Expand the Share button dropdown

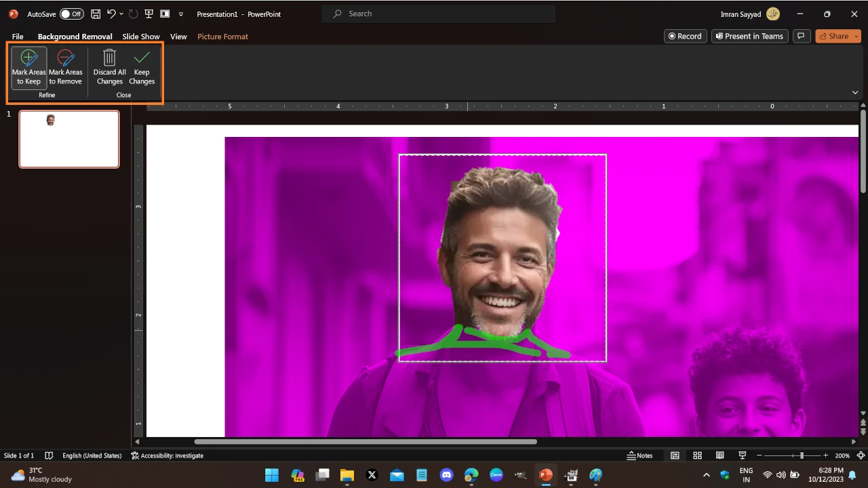coord(857,36)
